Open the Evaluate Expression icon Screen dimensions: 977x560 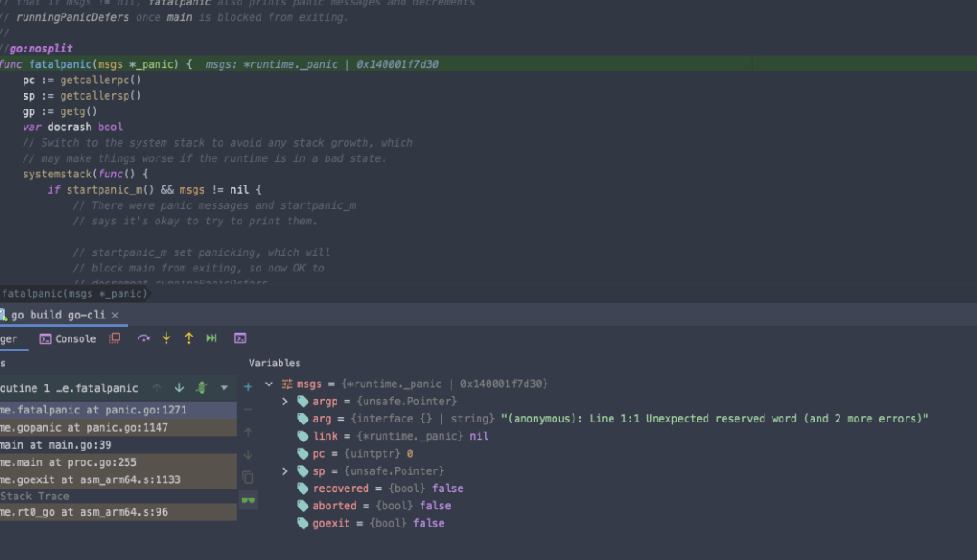(x=241, y=338)
